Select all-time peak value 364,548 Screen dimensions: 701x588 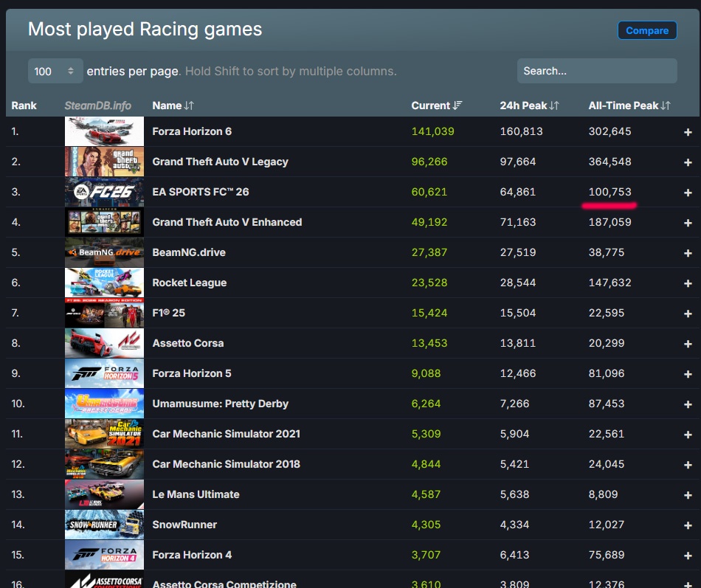click(610, 162)
